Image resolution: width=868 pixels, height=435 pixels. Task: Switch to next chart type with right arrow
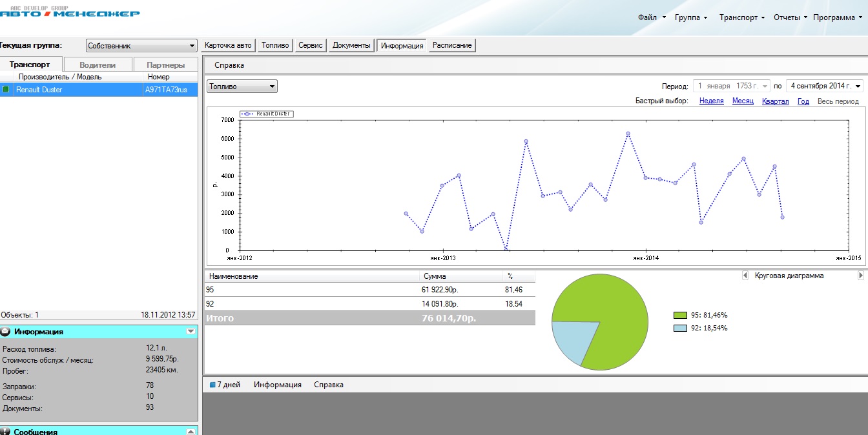click(860, 276)
